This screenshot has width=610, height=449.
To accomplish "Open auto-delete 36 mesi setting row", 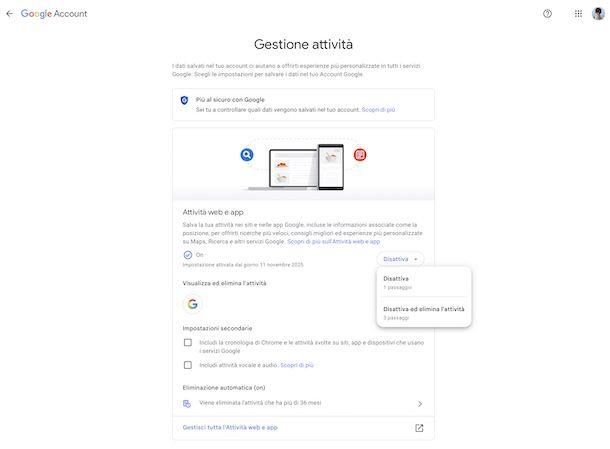I will 303,403.
